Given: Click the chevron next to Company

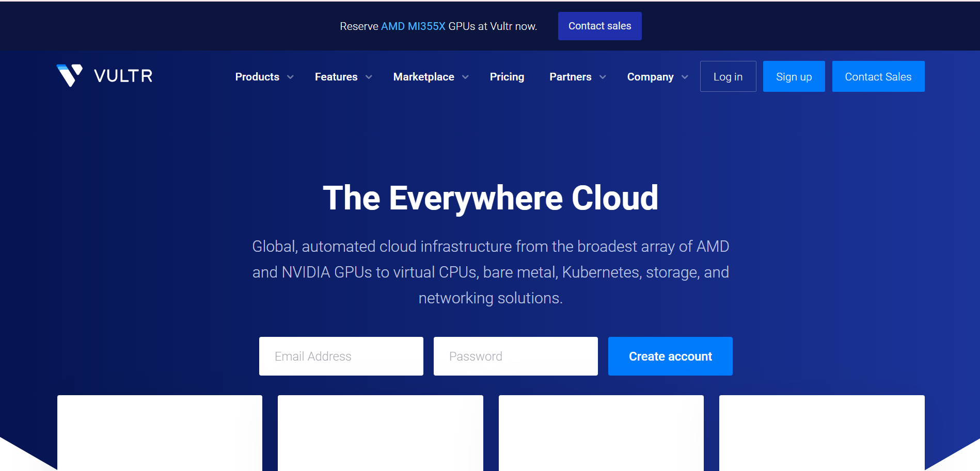Looking at the screenshot, I should (685, 77).
